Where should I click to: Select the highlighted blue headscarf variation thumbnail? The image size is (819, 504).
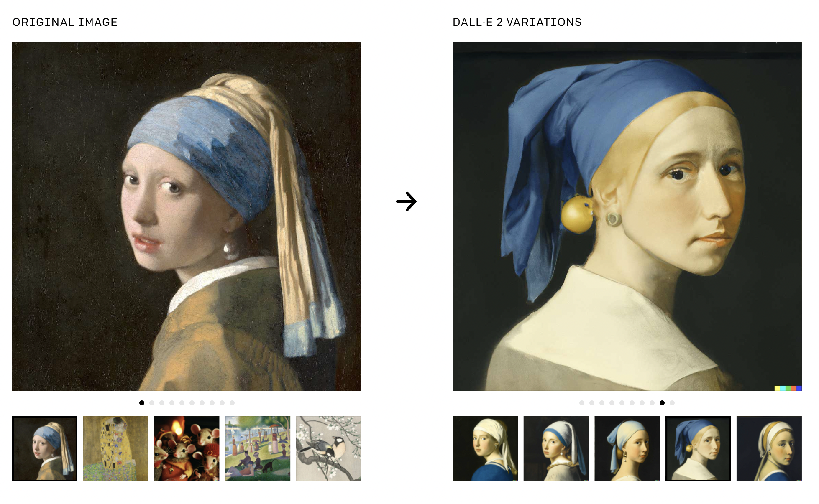click(698, 448)
